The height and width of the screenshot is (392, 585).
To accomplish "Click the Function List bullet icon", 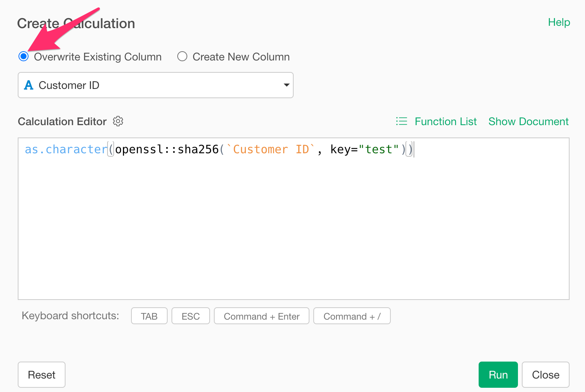I will click(x=401, y=121).
